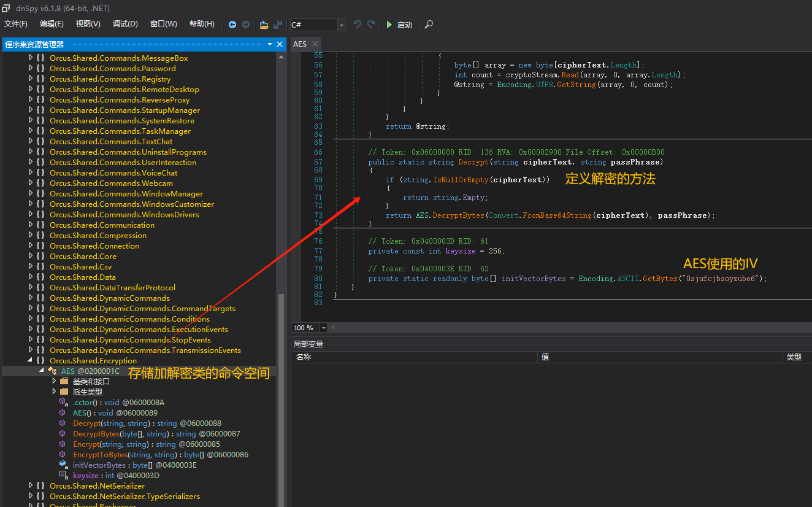Open the language combo box showing C#

click(318, 25)
